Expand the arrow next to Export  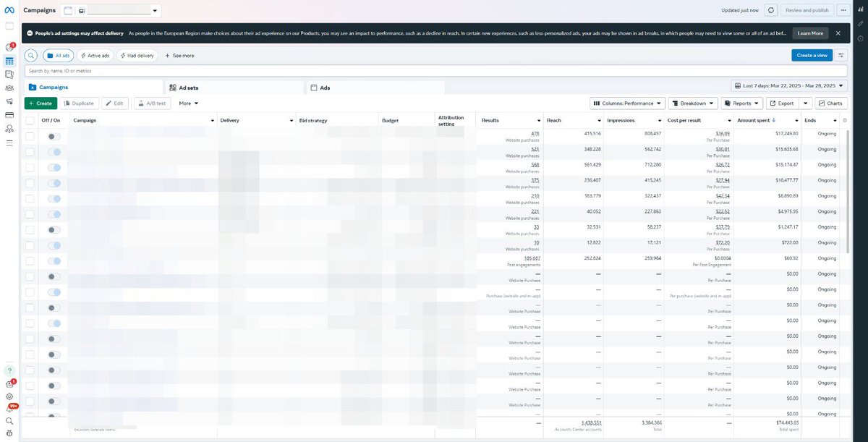(806, 103)
